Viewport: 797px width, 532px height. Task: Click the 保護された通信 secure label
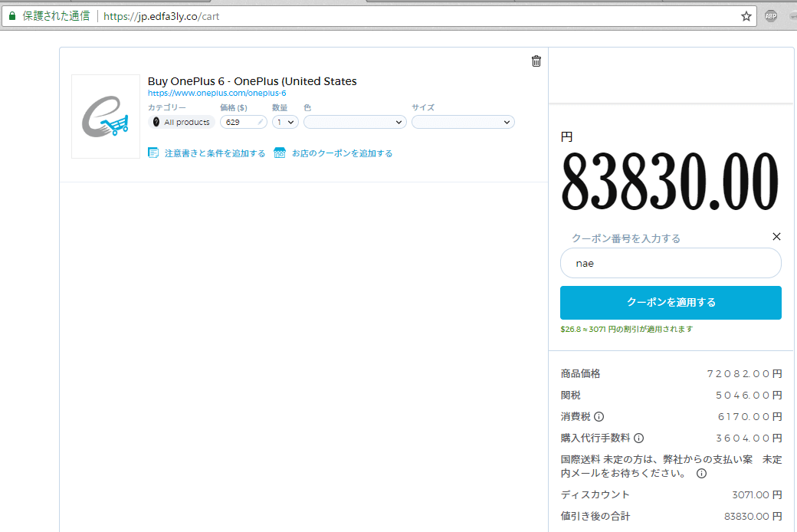pos(56,16)
